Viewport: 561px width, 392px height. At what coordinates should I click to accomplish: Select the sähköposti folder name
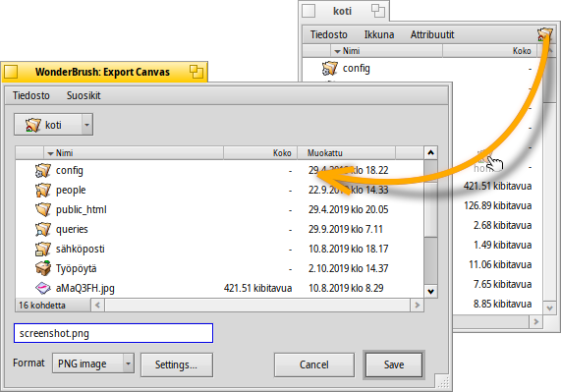click(81, 250)
